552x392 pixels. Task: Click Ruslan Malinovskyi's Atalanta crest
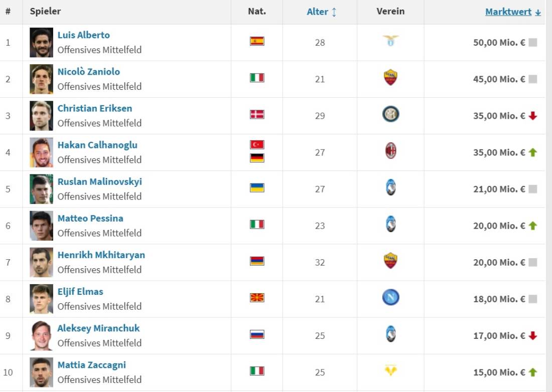click(x=390, y=188)
